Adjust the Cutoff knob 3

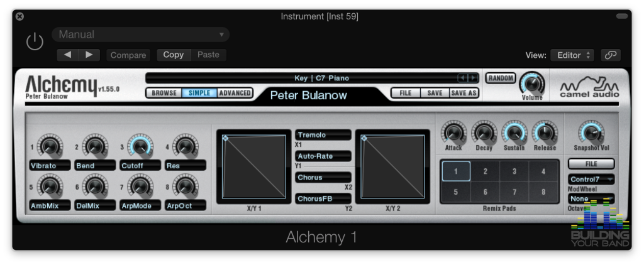pos(140,145)
